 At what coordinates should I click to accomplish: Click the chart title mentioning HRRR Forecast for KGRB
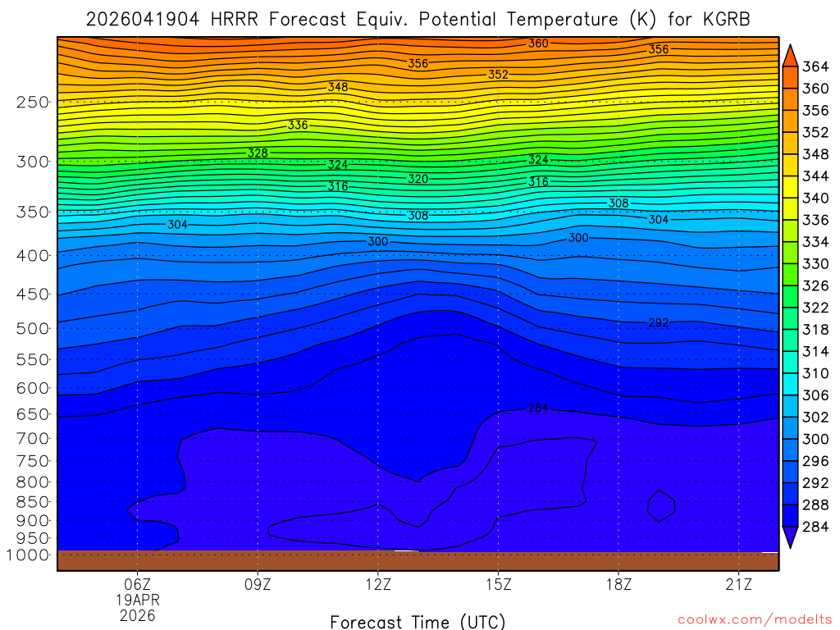click(x=418, y=20)
